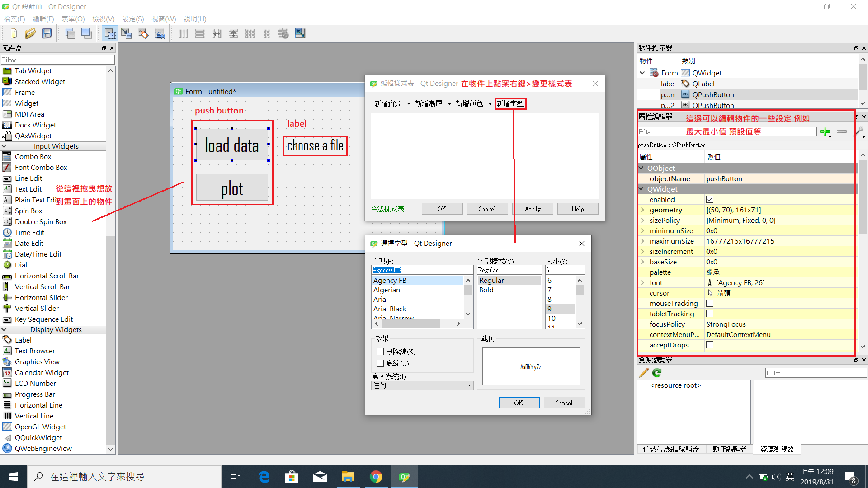This screenshot has height=488, width=868.
Task: Click Apply in the stylesheet dialog
Action: [x=533, y=209]
